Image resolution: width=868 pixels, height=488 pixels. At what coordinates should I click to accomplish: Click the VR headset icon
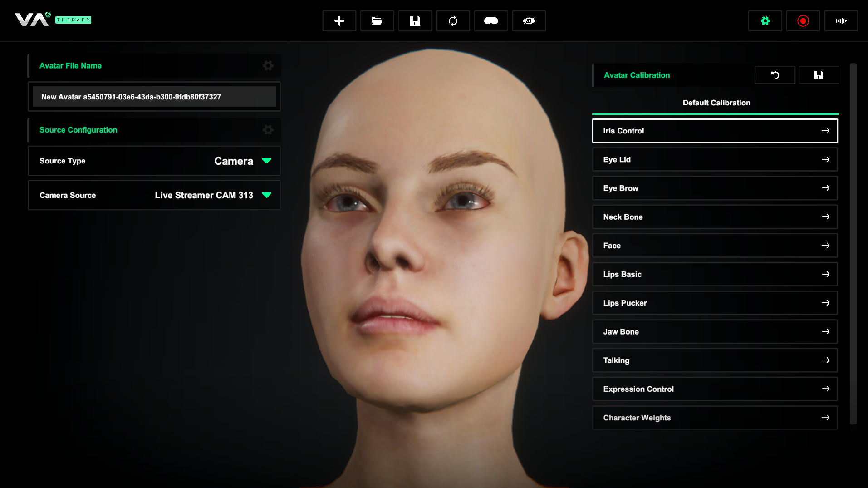point(490,21)
